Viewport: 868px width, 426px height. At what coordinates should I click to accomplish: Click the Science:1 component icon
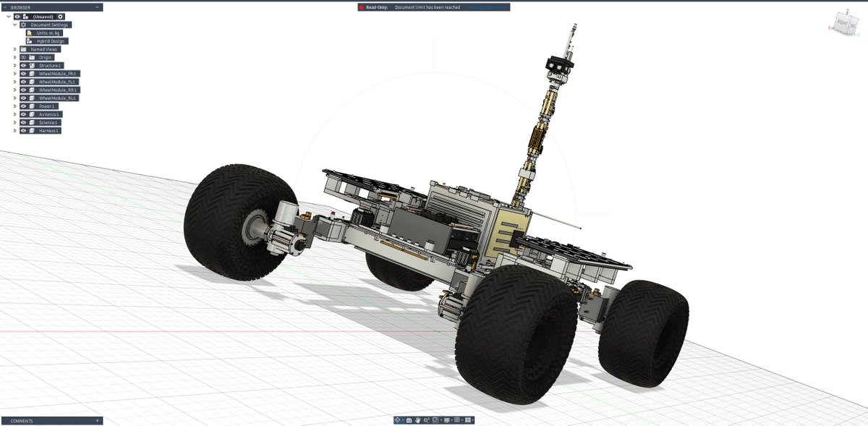pyautogui.click(x=32, y=122)
